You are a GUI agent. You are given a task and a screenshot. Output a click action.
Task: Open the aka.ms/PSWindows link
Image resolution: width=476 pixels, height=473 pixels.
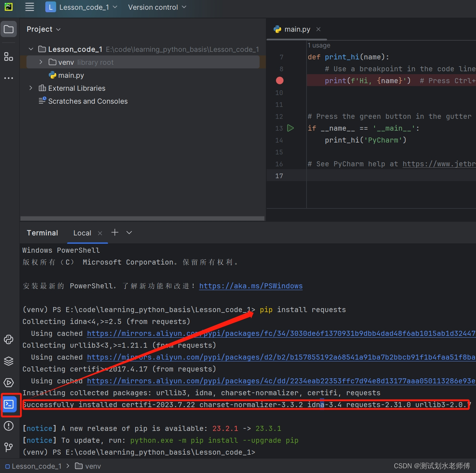pos(251,286)
